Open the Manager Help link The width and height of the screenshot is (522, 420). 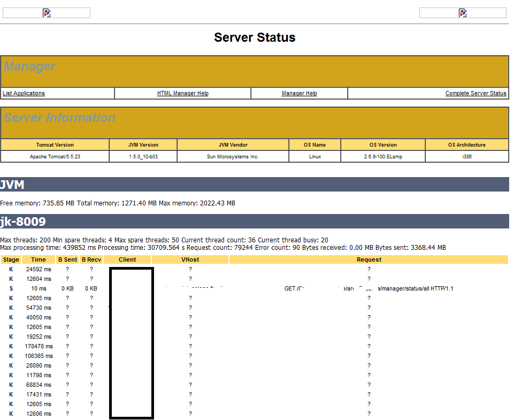coord(299,93)
